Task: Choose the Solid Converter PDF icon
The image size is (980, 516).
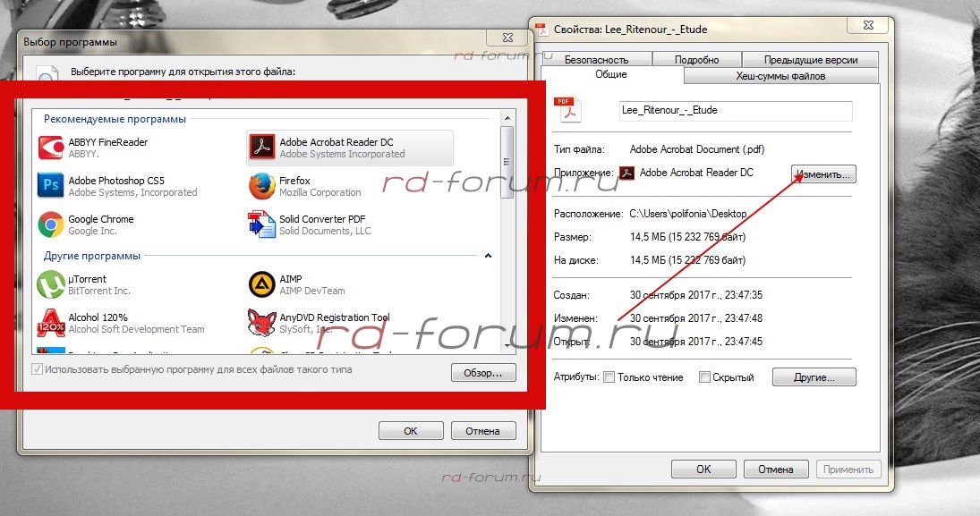Action: (x=261, y=224)
